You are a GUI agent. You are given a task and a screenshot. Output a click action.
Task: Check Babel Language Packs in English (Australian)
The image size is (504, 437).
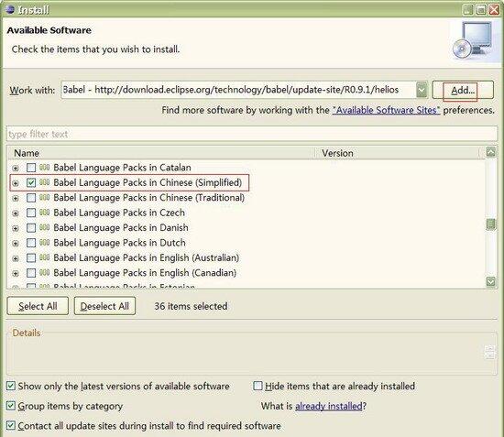click(x=31, y=257)
